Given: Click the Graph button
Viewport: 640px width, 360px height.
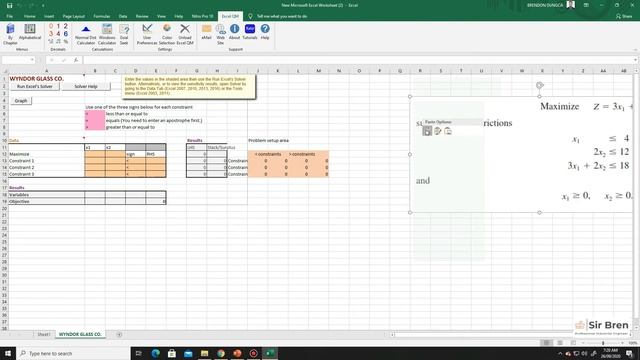Looking at the screenshot, I should pos(21,100).
